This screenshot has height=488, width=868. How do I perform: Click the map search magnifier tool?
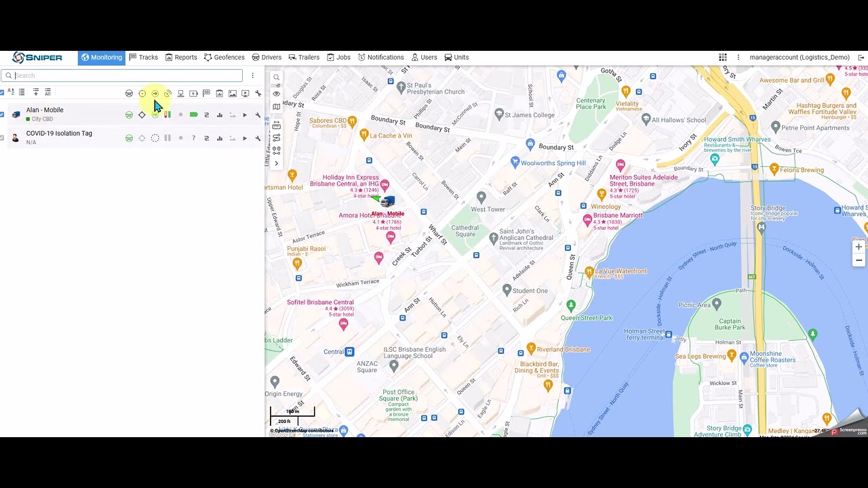pos(276,78)
